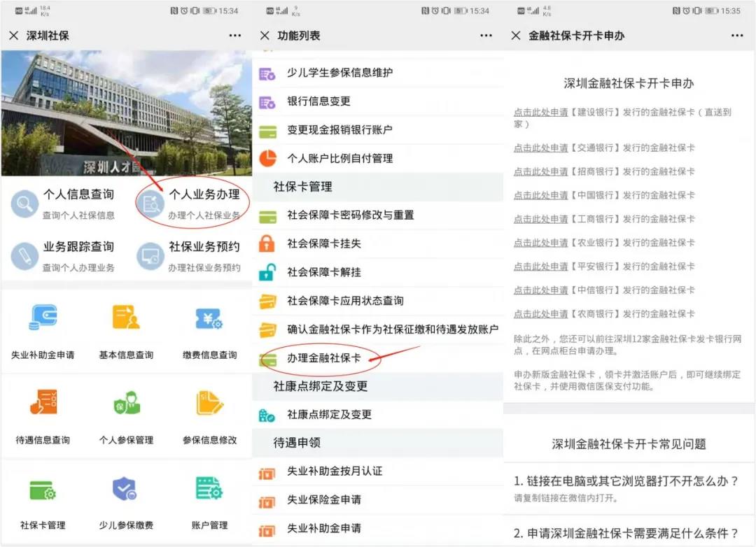The width and height of the screenshot is (756, 547).
Task: Click 点击此处申请 link for 平安银行
Action: coord(540,267)
